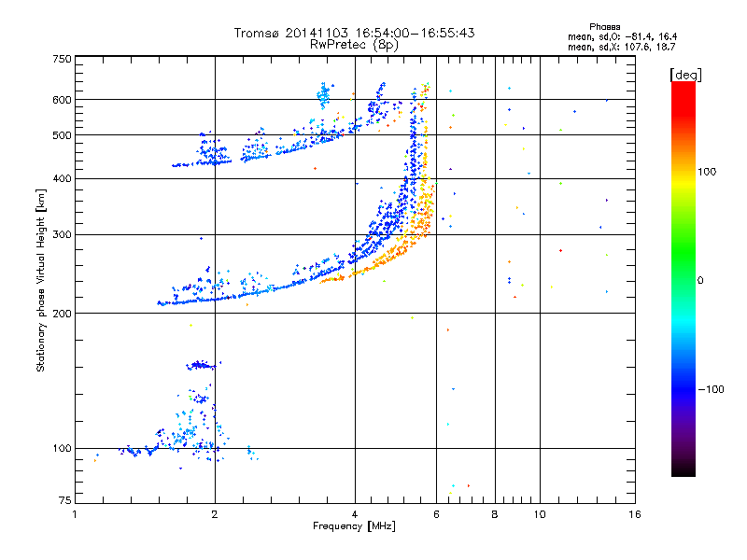Click the y-axis tick label '400'

[62, 179]
